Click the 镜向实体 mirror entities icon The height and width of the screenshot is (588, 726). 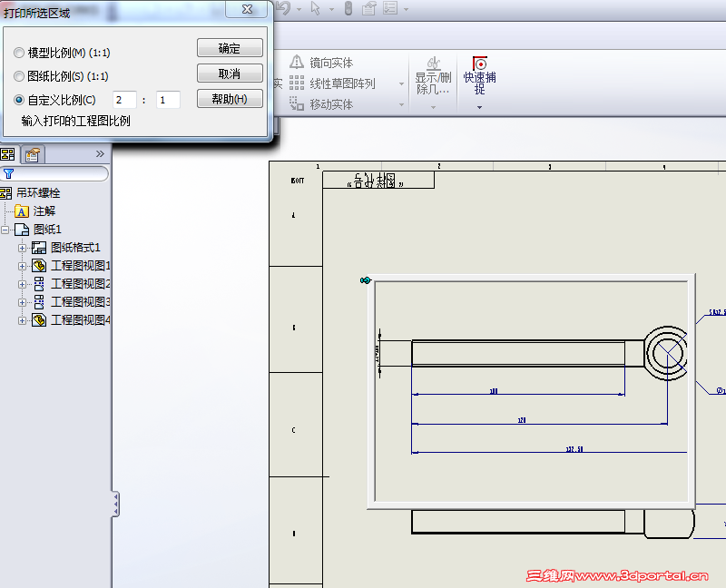pyautogui.click(x=297, y=62)
